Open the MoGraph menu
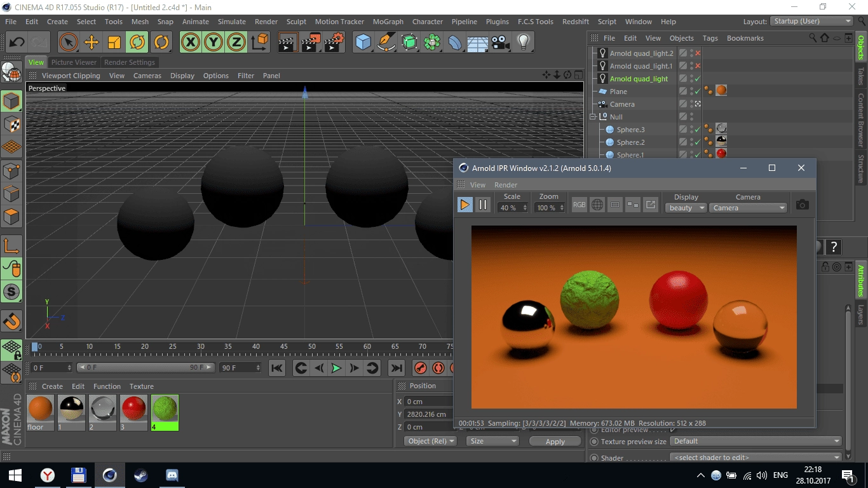 point(388,22)
